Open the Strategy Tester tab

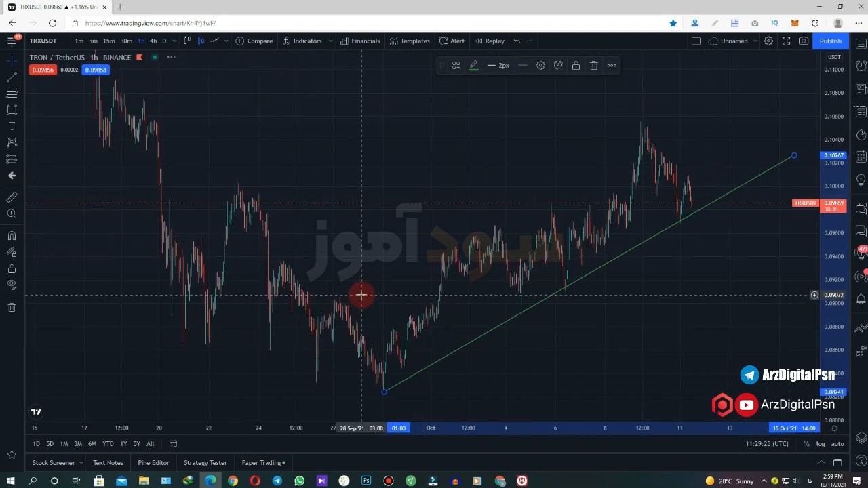tap(205, 463)
